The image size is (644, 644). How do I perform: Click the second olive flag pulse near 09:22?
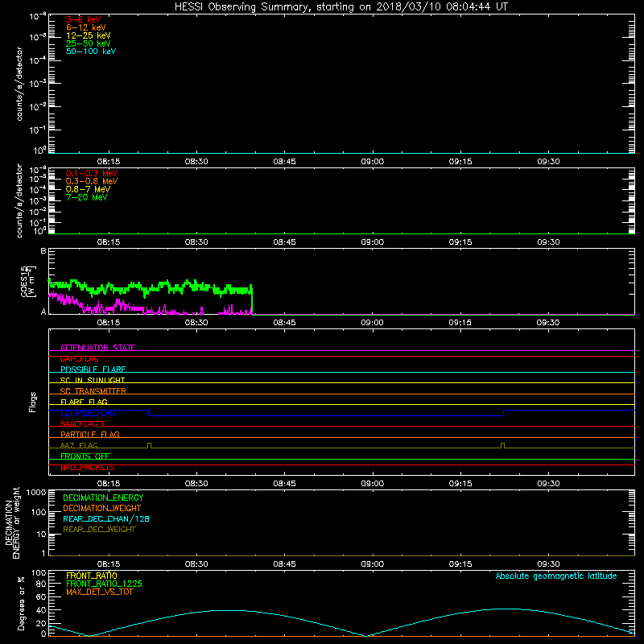point(502,445)
